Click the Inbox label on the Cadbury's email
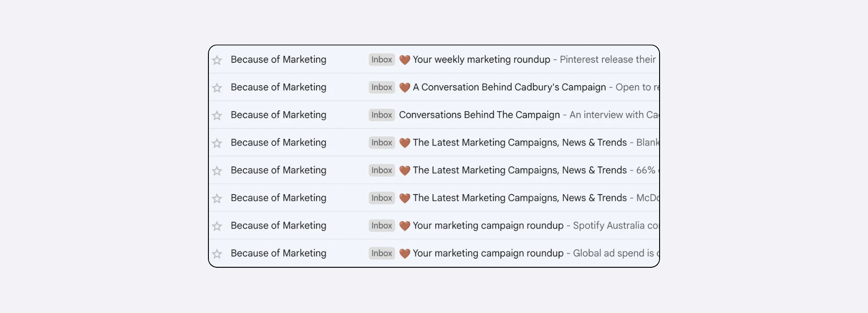The height and width of the screenshot is (313, 868). click(x=382, y=87)
